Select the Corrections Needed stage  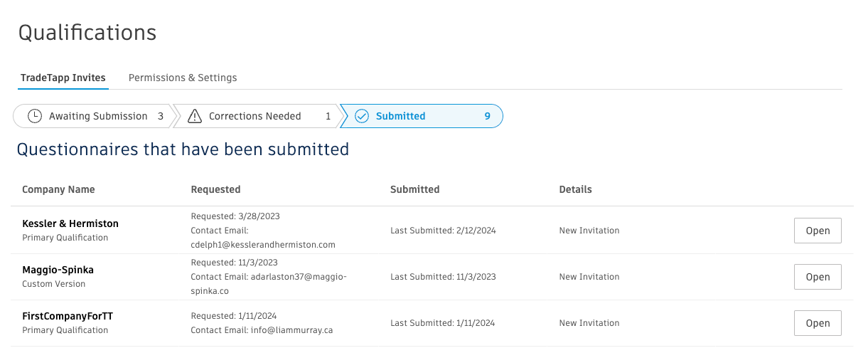pos(256,116)
